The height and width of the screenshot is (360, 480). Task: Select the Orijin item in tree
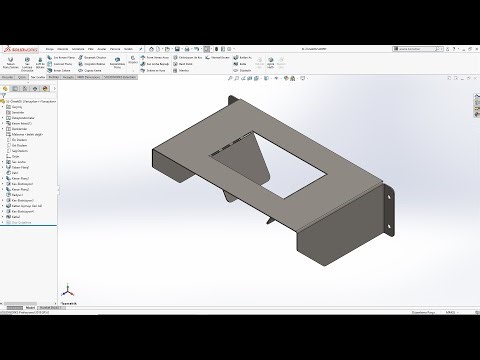click(x=13, y=156)
